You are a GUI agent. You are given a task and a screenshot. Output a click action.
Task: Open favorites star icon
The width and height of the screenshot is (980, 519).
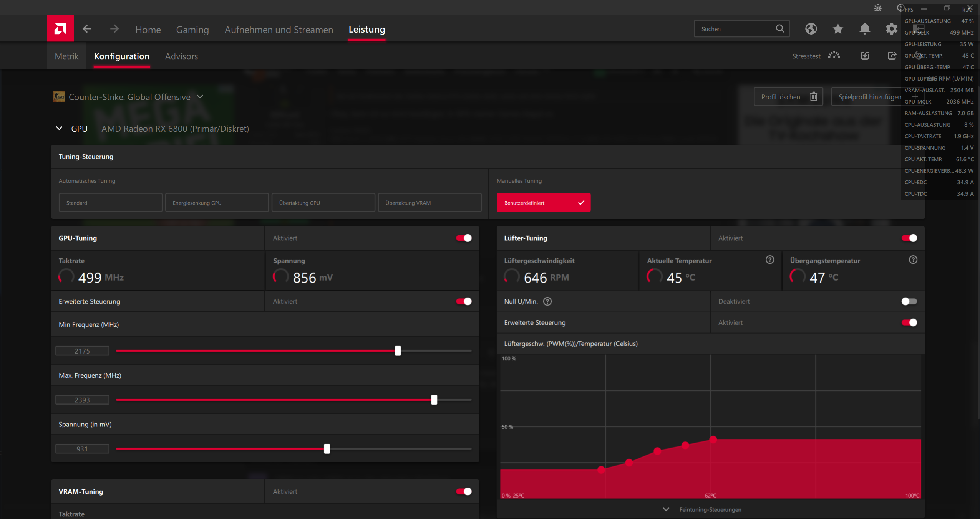coord(838,29)
